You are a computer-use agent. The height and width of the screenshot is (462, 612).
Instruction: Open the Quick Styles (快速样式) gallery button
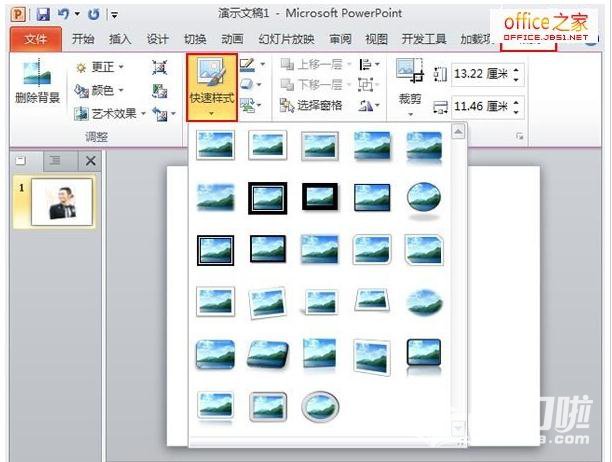click(x=211, y=87)
